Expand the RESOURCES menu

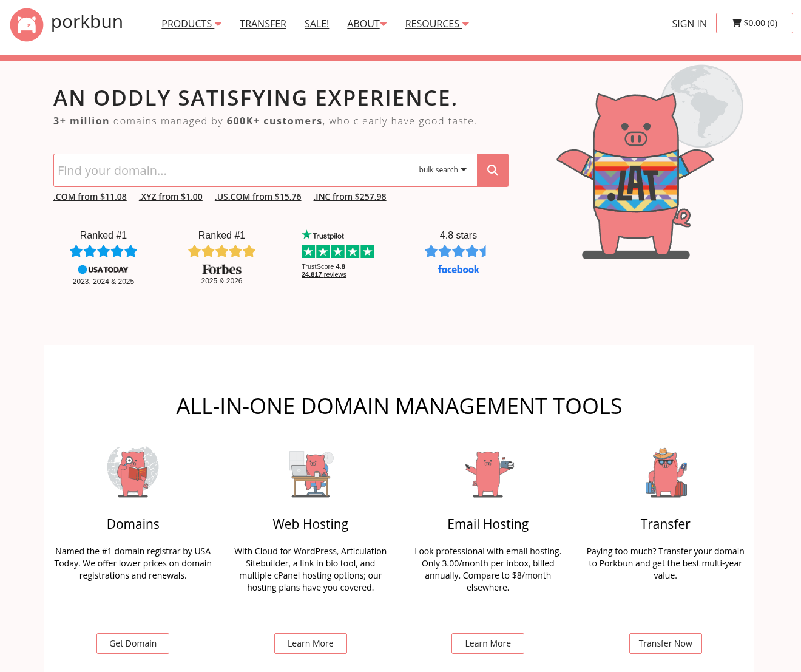pos(437,24)
